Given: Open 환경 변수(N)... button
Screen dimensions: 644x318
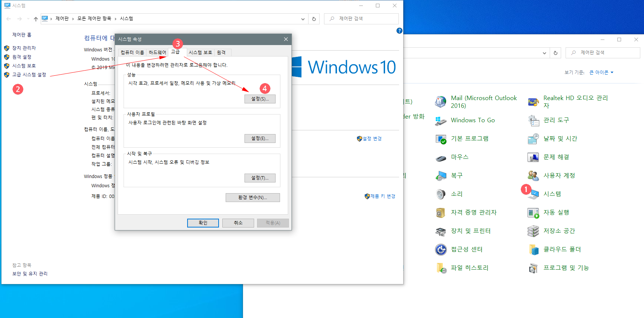Looking at the screenshot, I should [x=253, y=198].
